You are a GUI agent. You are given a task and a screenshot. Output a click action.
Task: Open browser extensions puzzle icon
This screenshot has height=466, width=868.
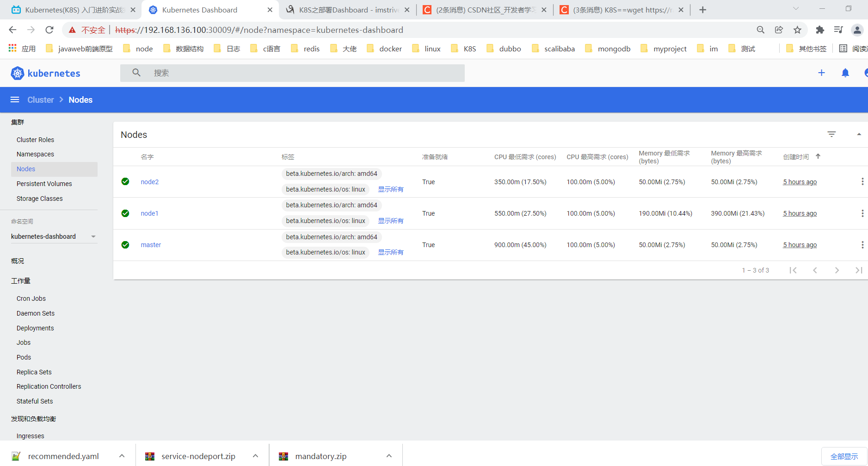pos(820,30)
